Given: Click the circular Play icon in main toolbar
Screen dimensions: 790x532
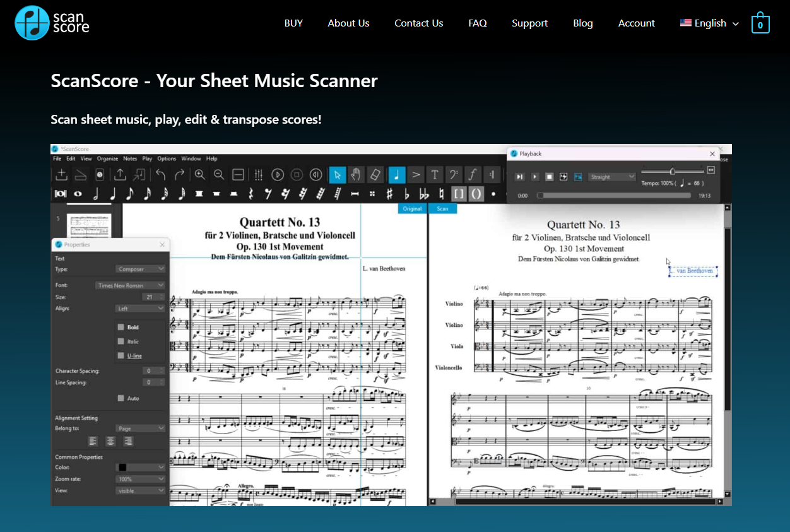Looking at the screenshot, I should (x=278, y=175).
